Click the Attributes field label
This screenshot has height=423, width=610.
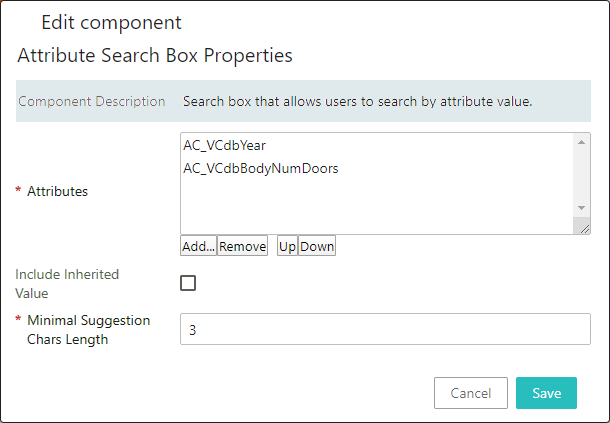point(58,191)
